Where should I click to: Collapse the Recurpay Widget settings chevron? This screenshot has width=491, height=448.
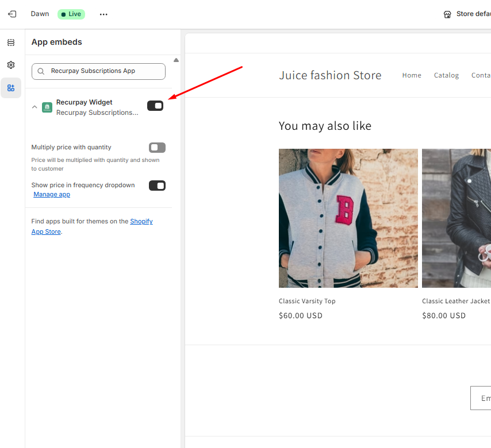coord(34,107)
